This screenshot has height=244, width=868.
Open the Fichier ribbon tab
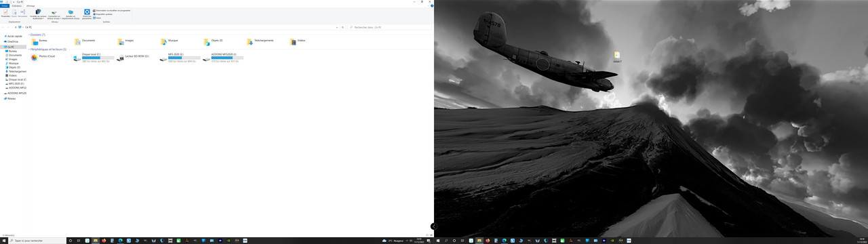click(4, 5)
